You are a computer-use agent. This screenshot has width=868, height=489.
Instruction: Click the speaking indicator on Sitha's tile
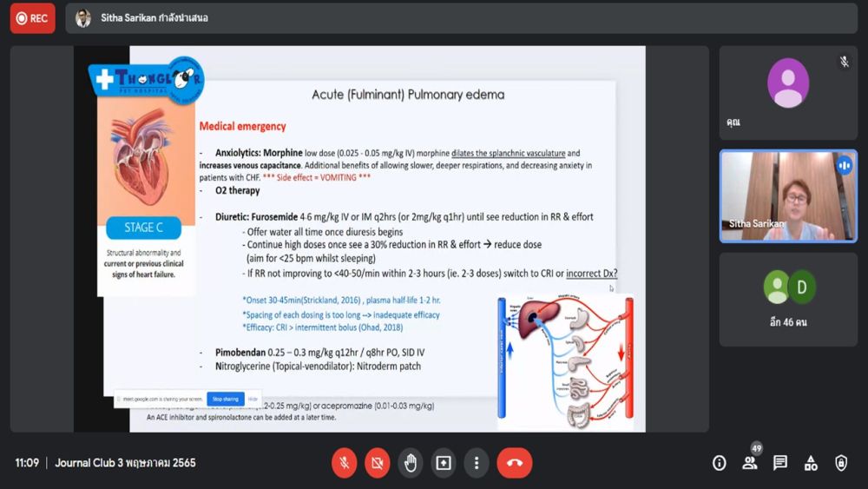(845, 165)
